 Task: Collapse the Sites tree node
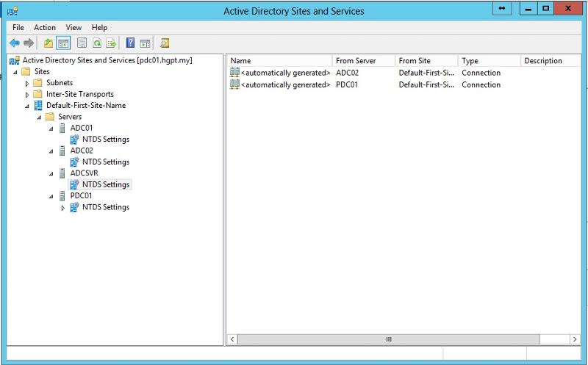(15, 72)
